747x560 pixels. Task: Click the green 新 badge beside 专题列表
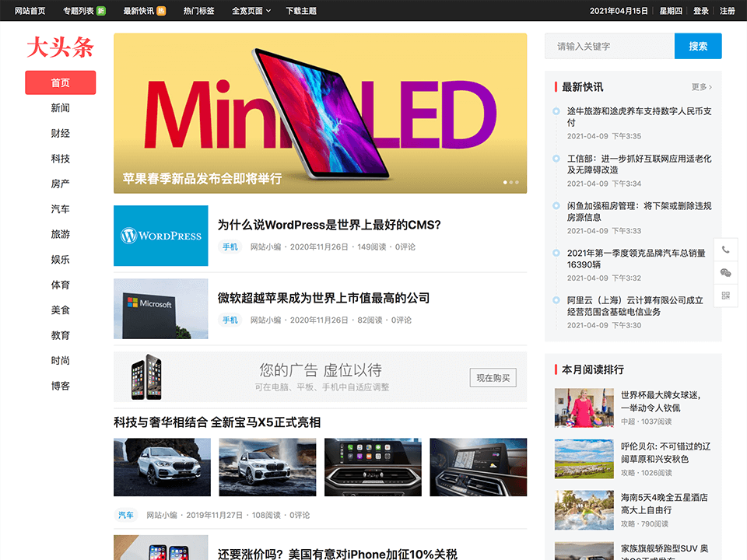[x=101, y=11]
